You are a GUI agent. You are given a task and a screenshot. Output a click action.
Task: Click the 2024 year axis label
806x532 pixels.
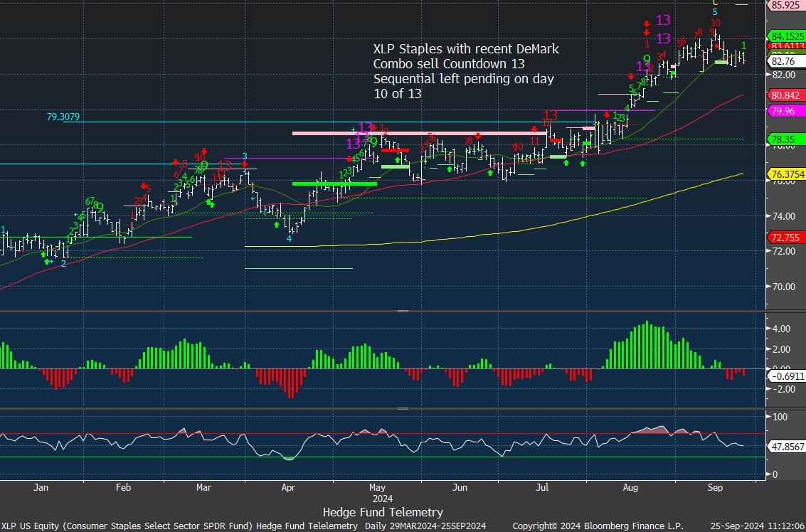click(x=383, y=499)
